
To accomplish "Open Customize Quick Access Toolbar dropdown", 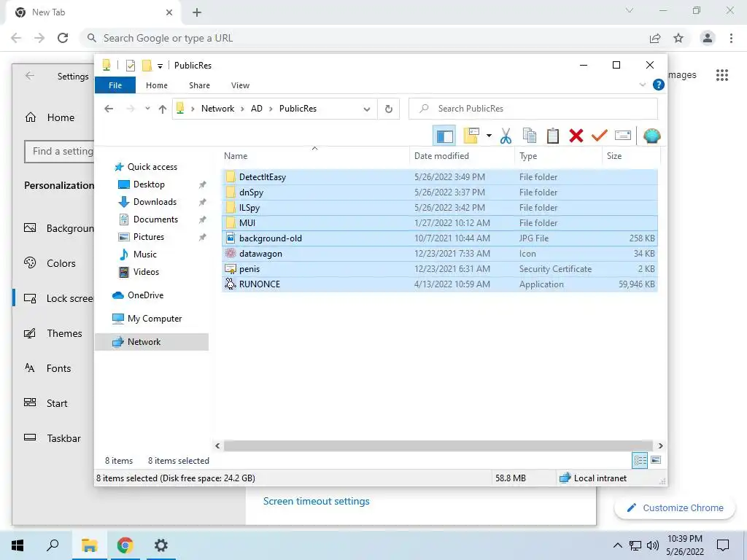I will pyautogui.click(x=160, y=66).
